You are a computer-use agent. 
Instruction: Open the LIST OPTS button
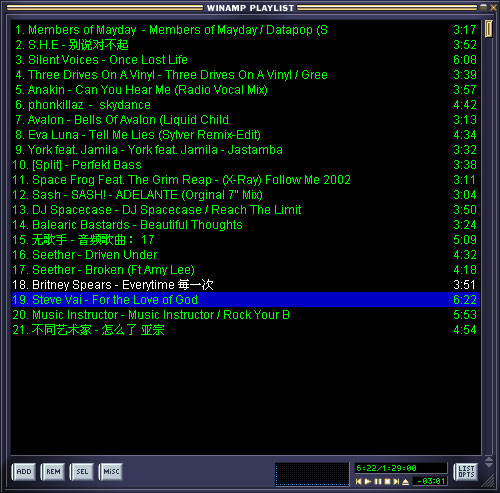466,472
